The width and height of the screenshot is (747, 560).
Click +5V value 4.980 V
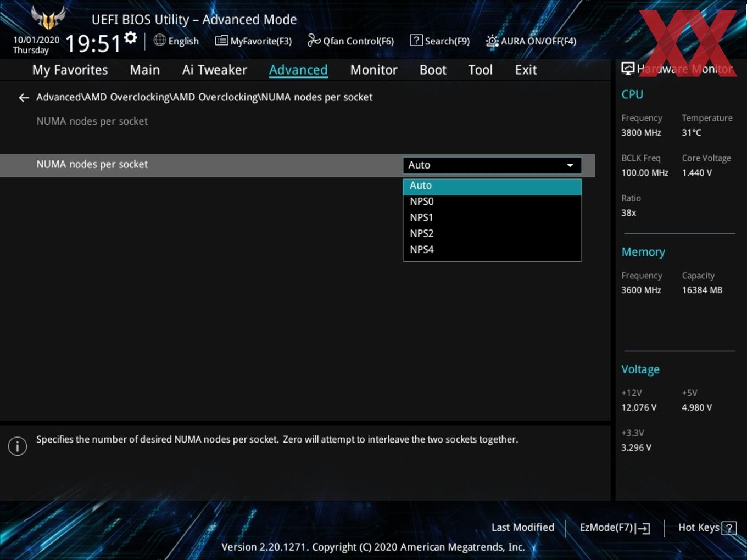[x=696, y=408]
